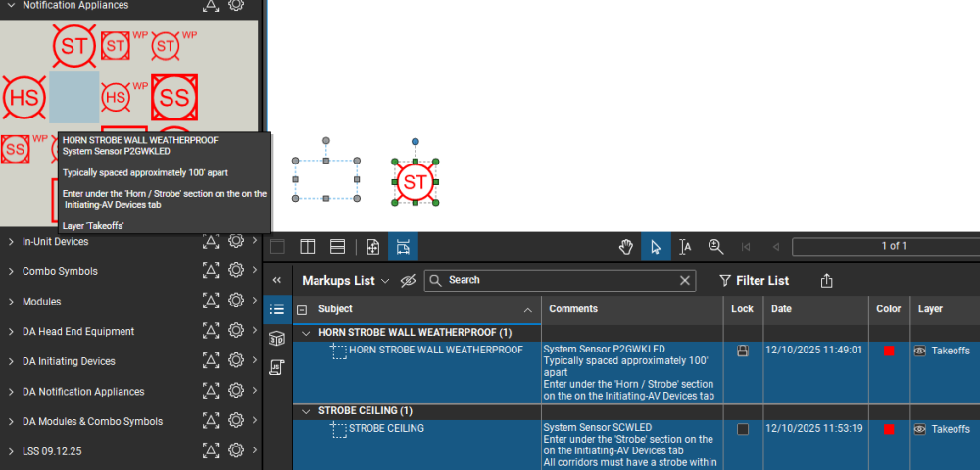
Task: Clear the markups search with X
Action: click(685, 281)
